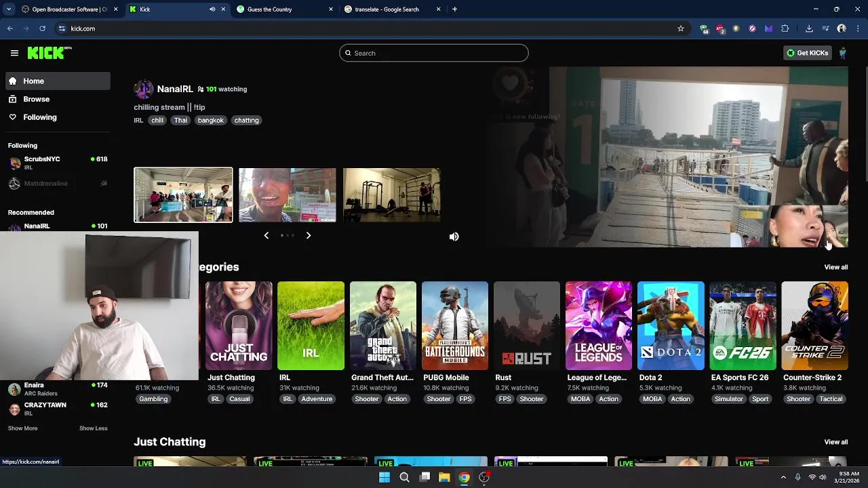Open File Explorer from the taskbar

(444, 477)
